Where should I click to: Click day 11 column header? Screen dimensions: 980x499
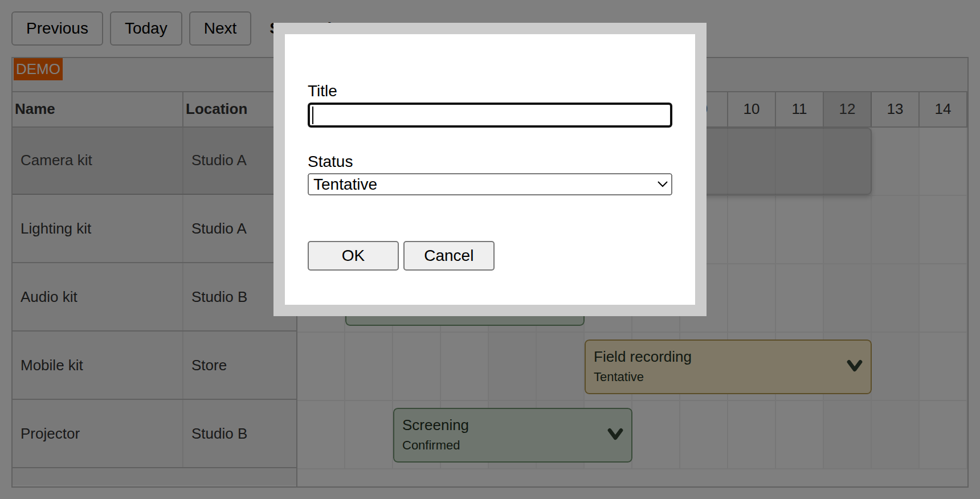799,109
